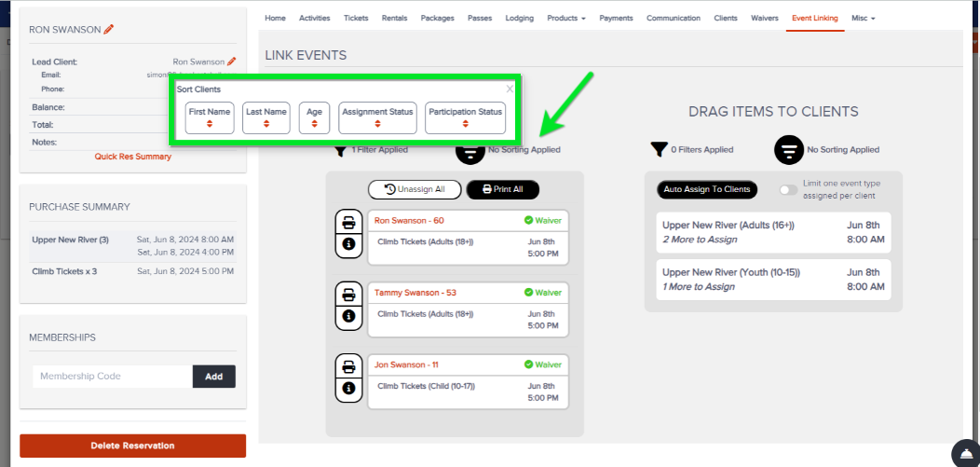Click the concierge bell help icon

(966, 454)
